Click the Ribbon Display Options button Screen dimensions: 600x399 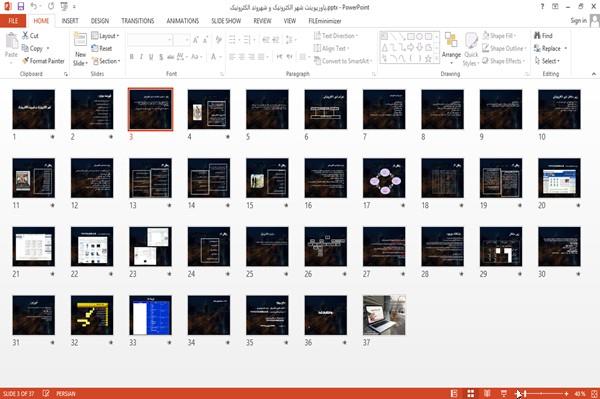[x=555, y=7]
